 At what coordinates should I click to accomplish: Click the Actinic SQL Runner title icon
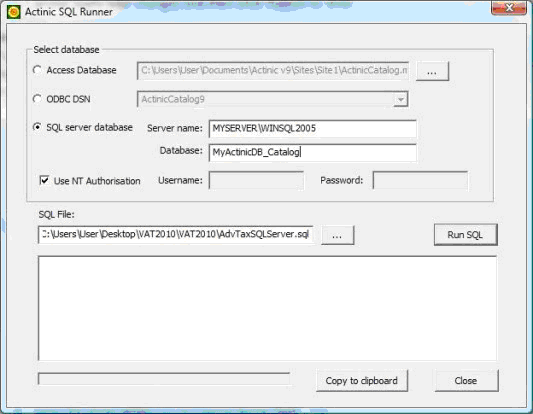pos(14,12)
